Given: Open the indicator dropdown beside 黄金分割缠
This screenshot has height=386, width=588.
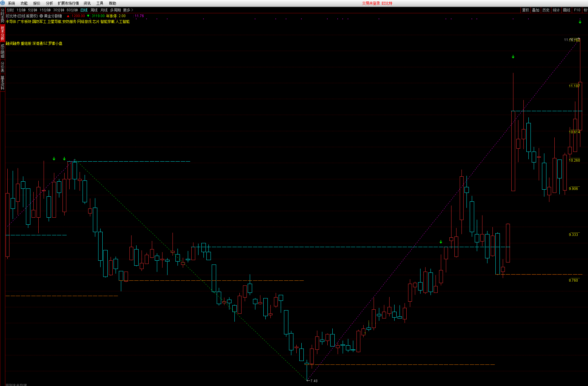Looking at the screenshot, I should coord(41,16).
